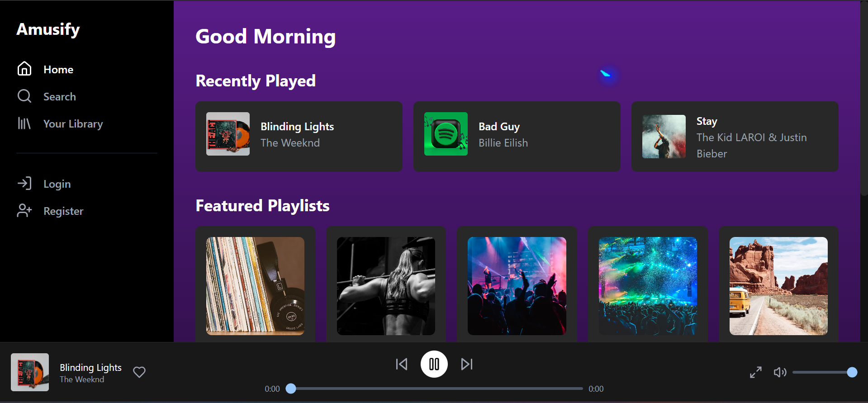Like Blinding Lights with heart icon

(x=139, y=372)
